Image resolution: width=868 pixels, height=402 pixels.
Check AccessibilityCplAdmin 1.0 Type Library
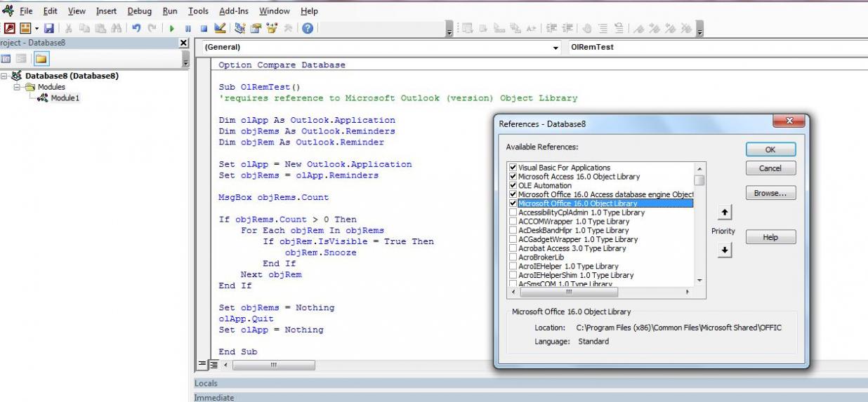pos(513,213)
